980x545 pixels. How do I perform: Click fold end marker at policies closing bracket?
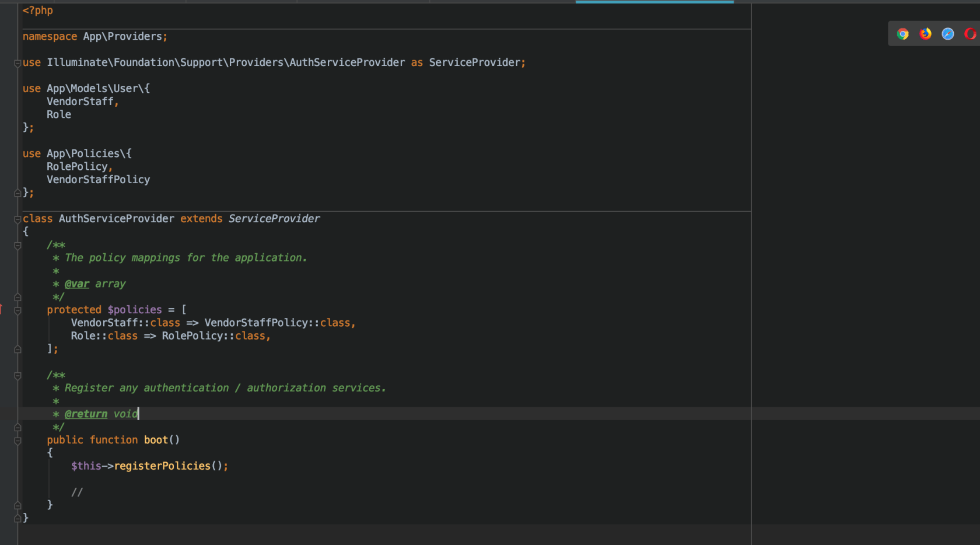pos(17,350)
